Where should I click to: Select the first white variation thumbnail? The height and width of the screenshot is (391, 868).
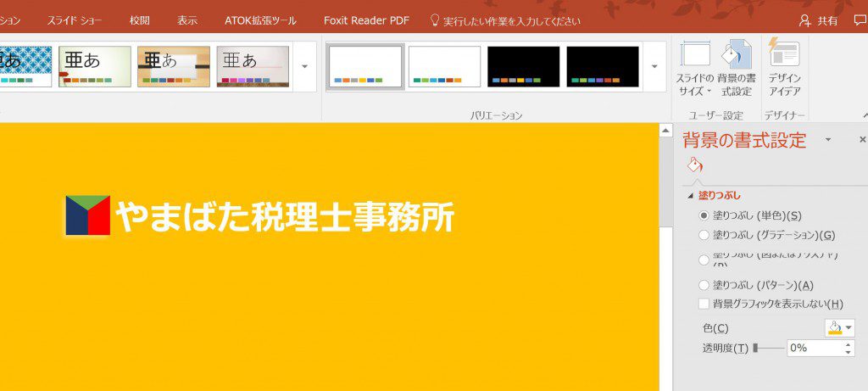click(x=365, y=66)
